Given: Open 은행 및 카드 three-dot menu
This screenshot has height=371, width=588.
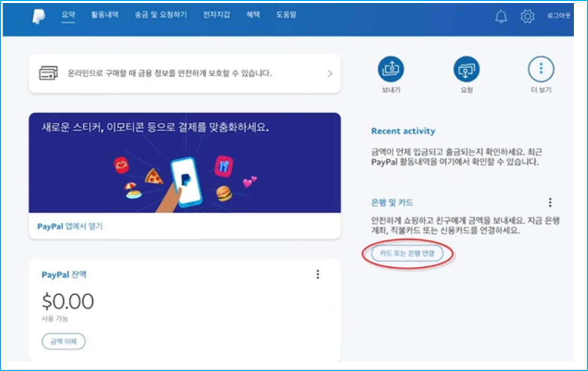Looking at the screenshot, I should 550,203.
